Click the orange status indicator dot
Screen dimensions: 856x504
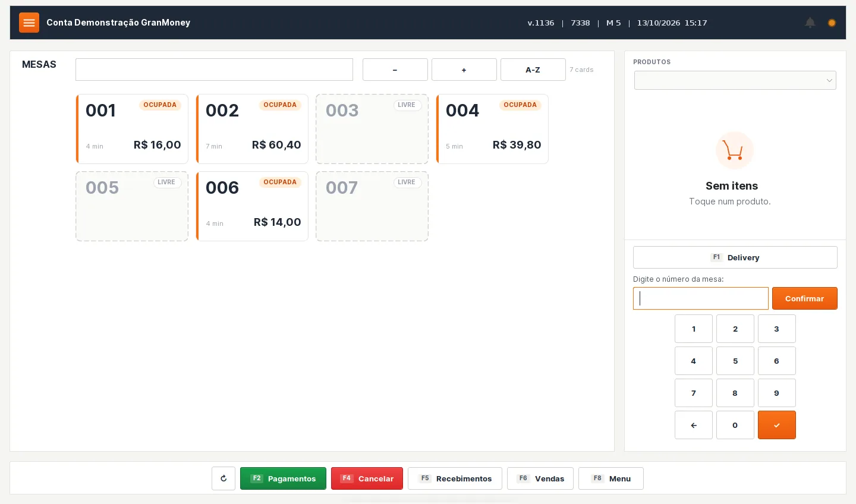click(832, 23)
